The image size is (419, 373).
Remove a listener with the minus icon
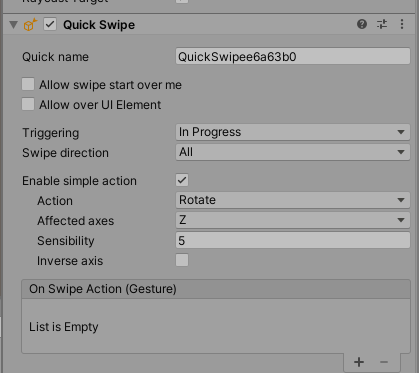(x=384, y=362)
